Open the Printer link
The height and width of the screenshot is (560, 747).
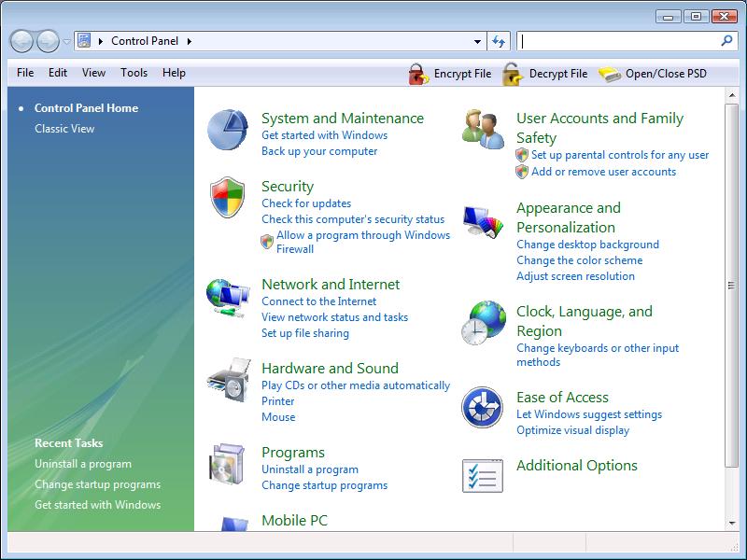[277, 401]
